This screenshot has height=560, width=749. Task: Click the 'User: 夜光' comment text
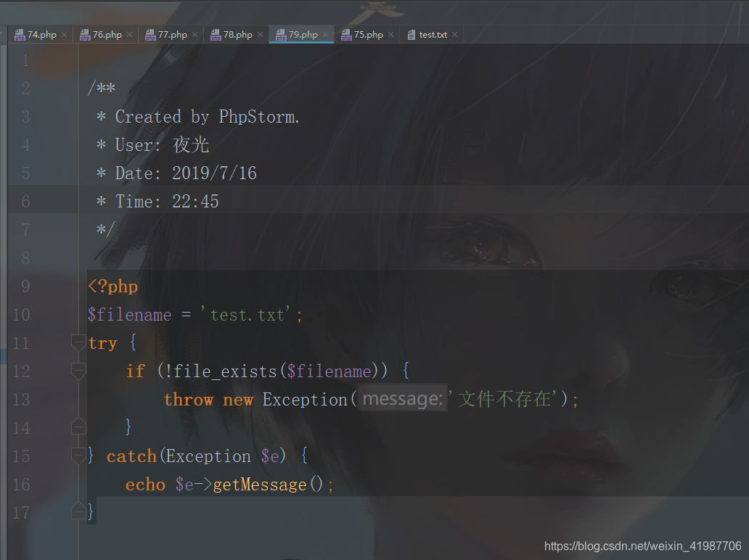pos(162,144)
